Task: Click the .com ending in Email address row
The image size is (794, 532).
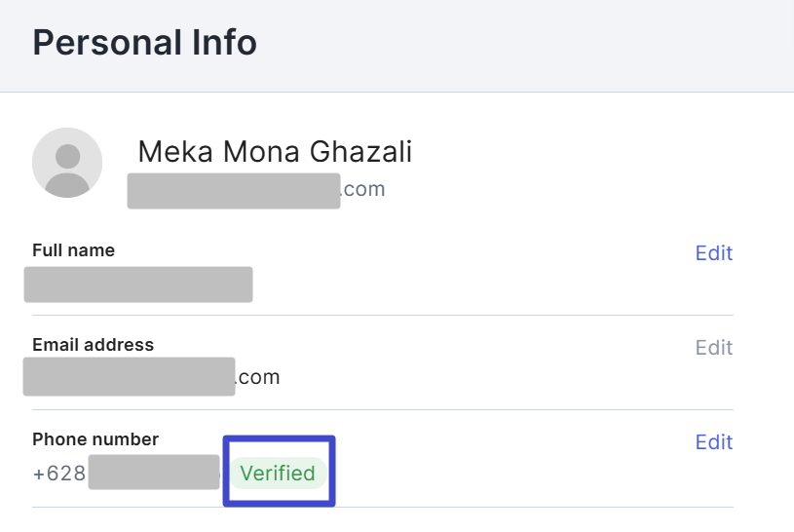Action: pos(257,377)
